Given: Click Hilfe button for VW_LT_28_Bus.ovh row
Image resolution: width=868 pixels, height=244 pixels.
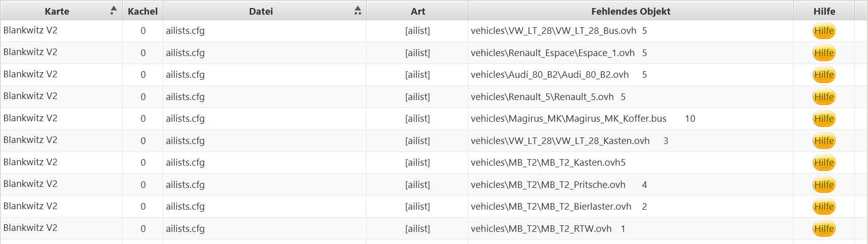Looking at the screenshot, I should (824, 31).
